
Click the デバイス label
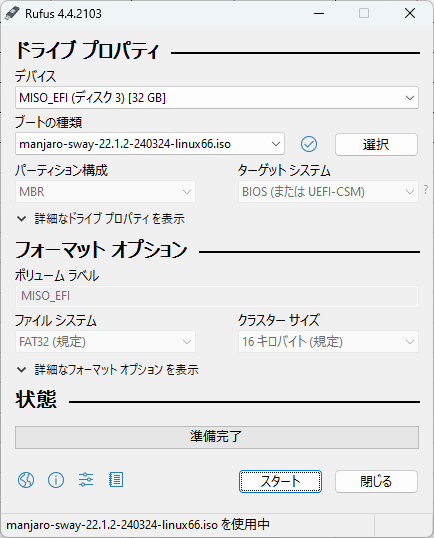coord(35,76)
